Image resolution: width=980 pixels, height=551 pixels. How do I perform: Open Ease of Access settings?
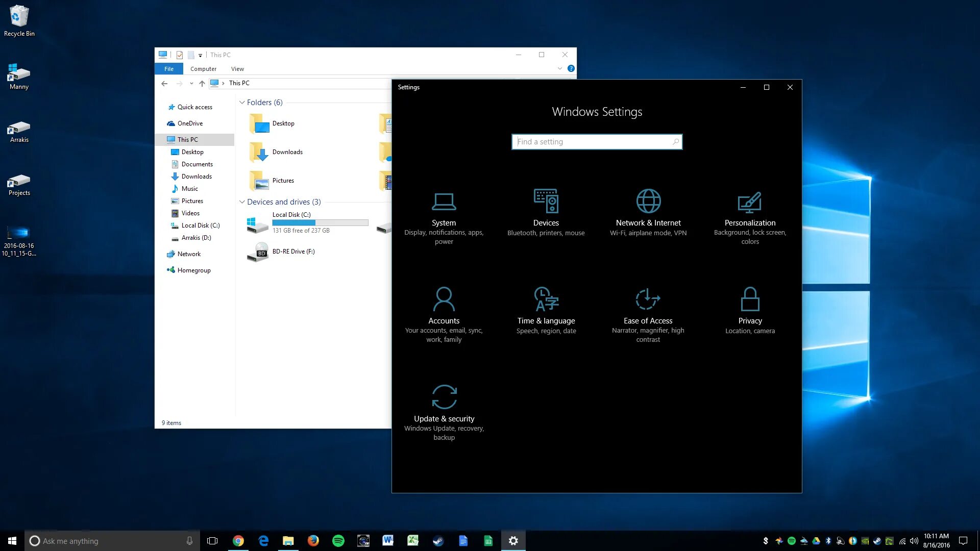pyautogui.click(x=648, y=311)
